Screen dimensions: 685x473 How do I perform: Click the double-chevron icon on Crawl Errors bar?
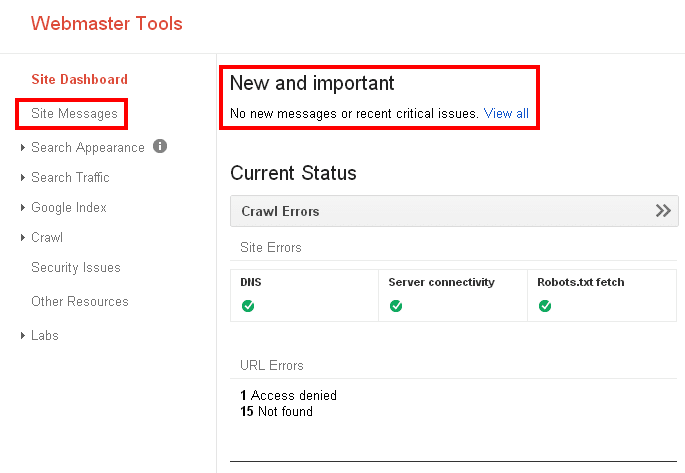663,211
